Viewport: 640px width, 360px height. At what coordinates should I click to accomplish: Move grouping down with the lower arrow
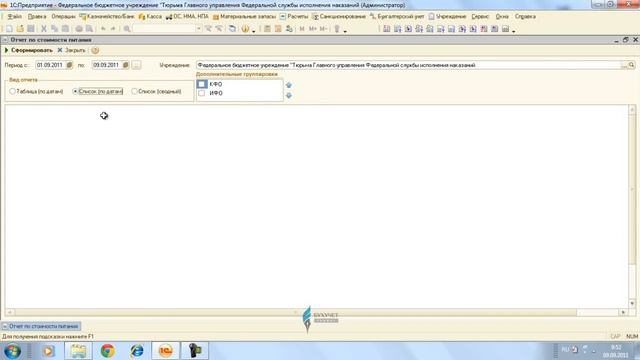[x=289, y=96]
